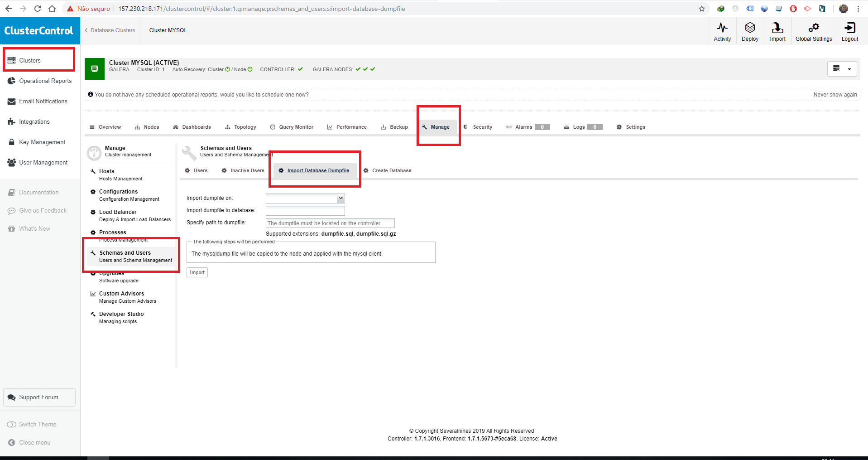The image size is (868, 460).
Task: Toggle Switch Theme
Action: (x=38, y=424)
